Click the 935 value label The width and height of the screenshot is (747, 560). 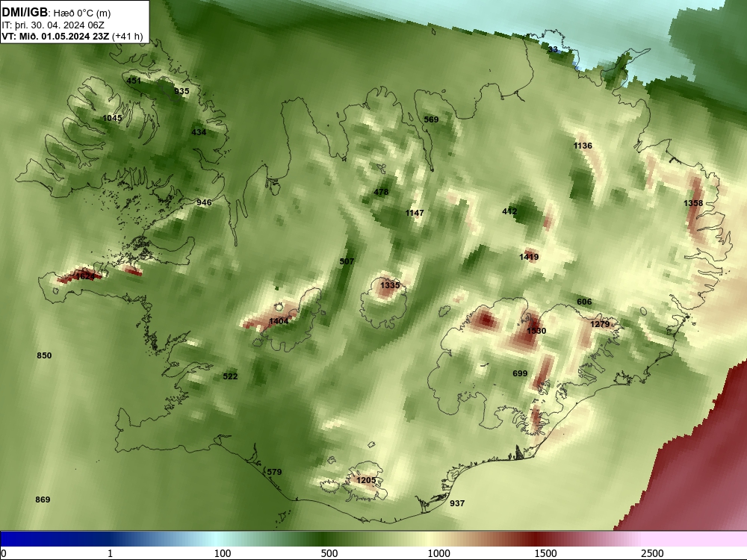[182, 91]
